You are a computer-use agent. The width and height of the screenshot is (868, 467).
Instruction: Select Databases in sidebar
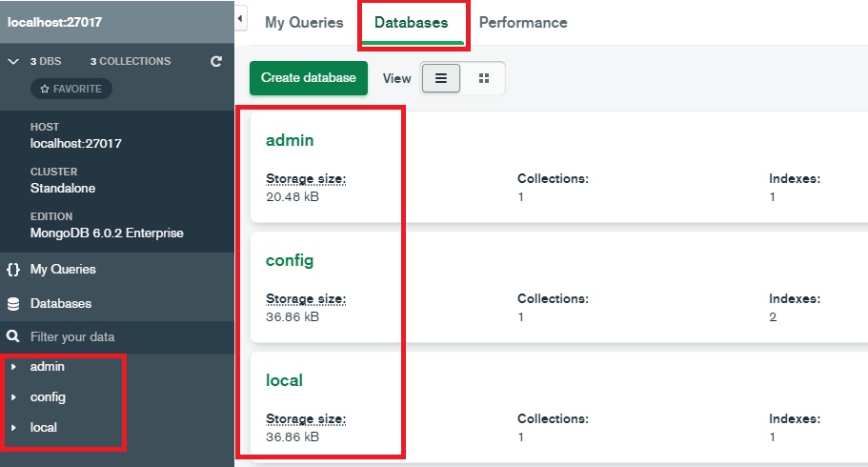[x=61, y=304]
